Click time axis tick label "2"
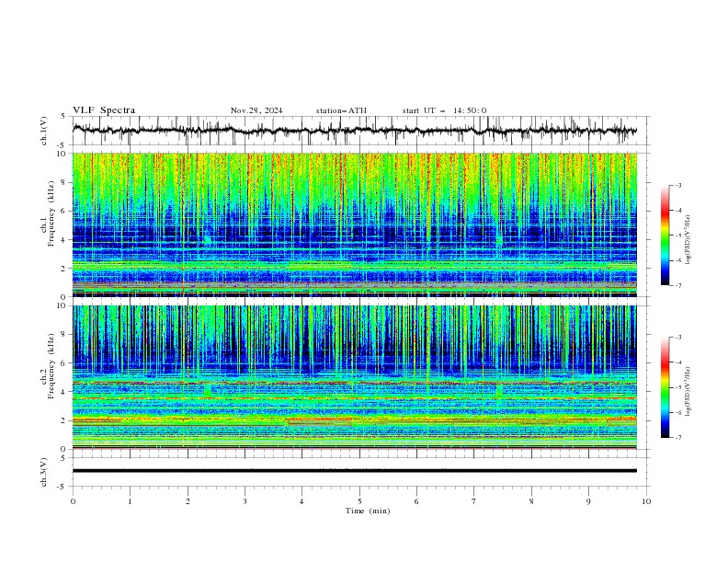Screen dimensions: 728x563 tap(188, 501)
